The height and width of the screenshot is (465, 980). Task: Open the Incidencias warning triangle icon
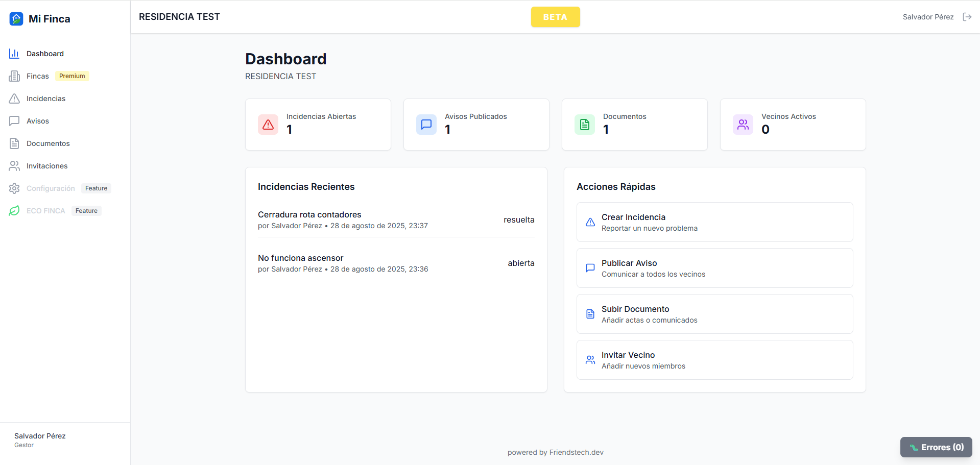tap(14, 98)
